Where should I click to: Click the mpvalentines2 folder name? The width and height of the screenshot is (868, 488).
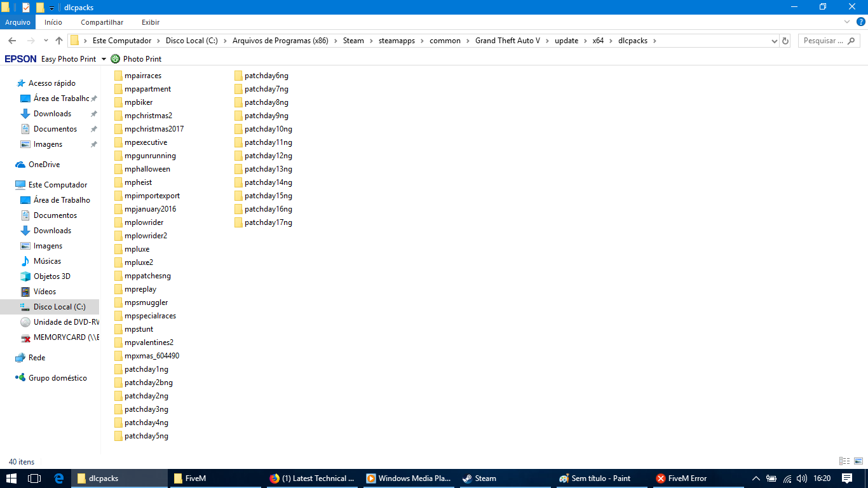pyautogui.click(x=149, y=342)
